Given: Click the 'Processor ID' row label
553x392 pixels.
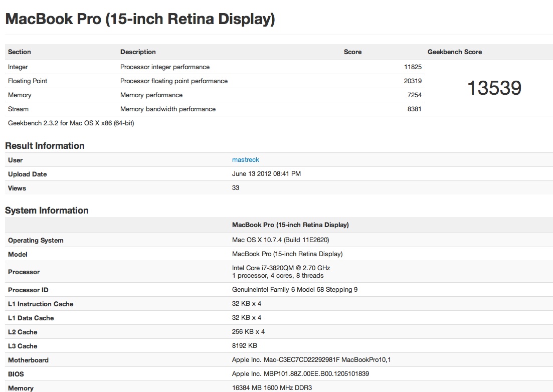Looking at the screenshot, I should coord(28,290).
